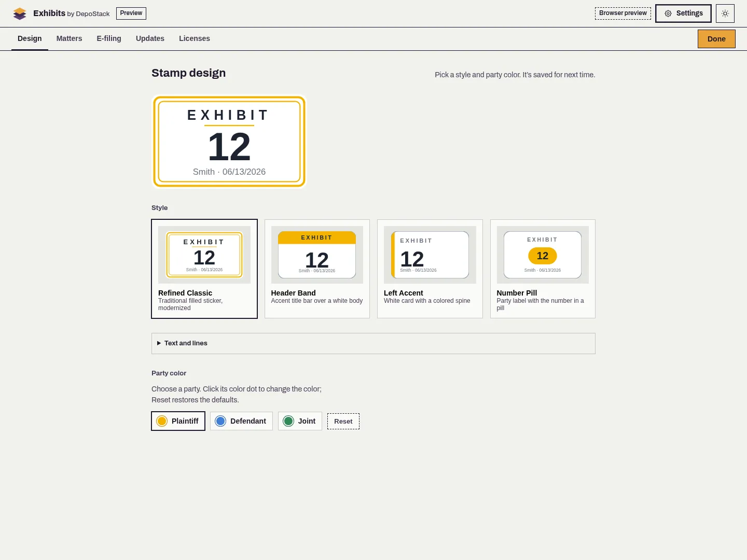747x560 pixels.
Task: Reset party colors to defaults
Action: (343, 422)
